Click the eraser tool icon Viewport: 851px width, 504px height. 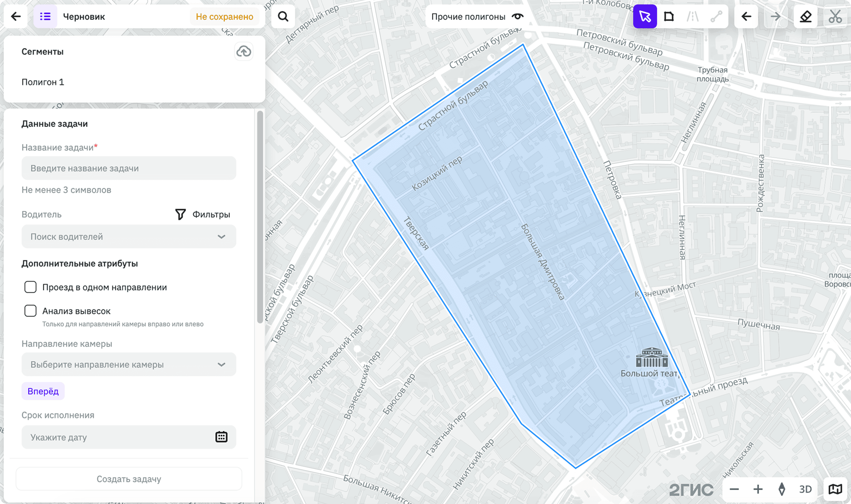(x=806, y=16)
